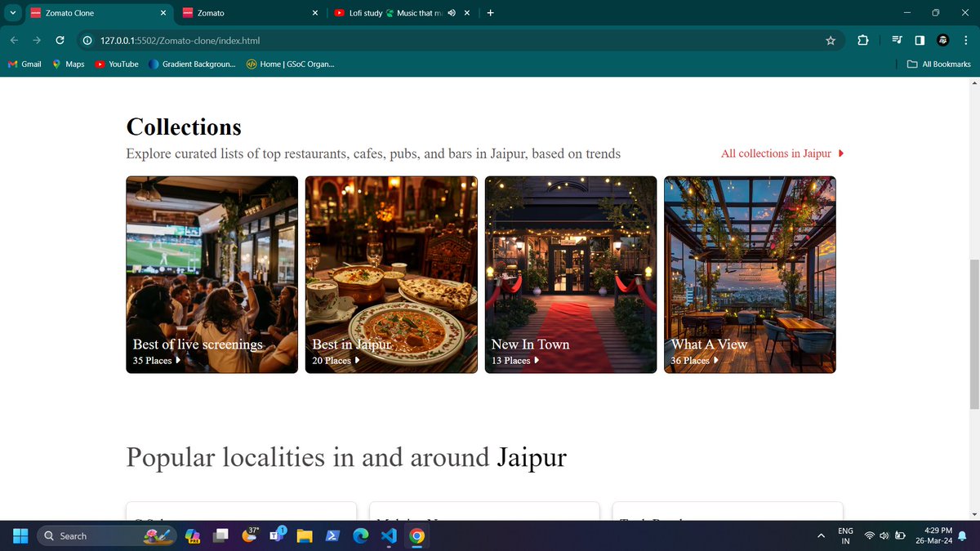
Task: Open the tab search dropdown arrow
Action: 11,13
